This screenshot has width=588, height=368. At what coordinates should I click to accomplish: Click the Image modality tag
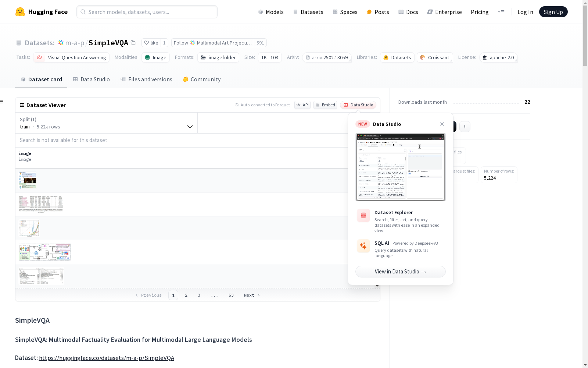(155, 57)
